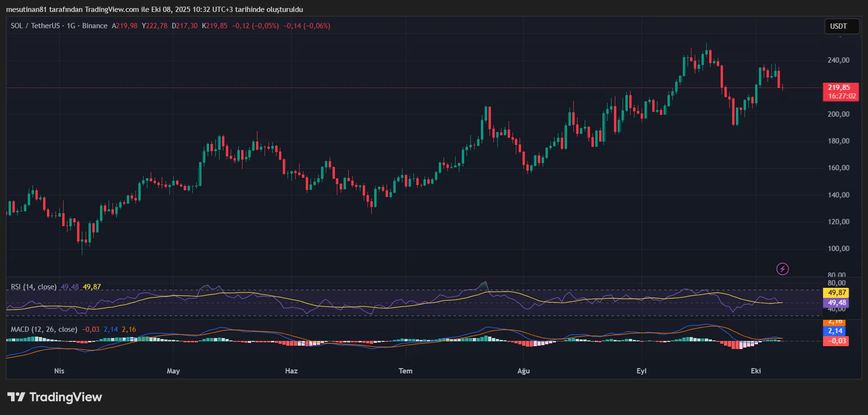
Task: Click the Ağu month label on time axis
Action: tap(523, 371)
